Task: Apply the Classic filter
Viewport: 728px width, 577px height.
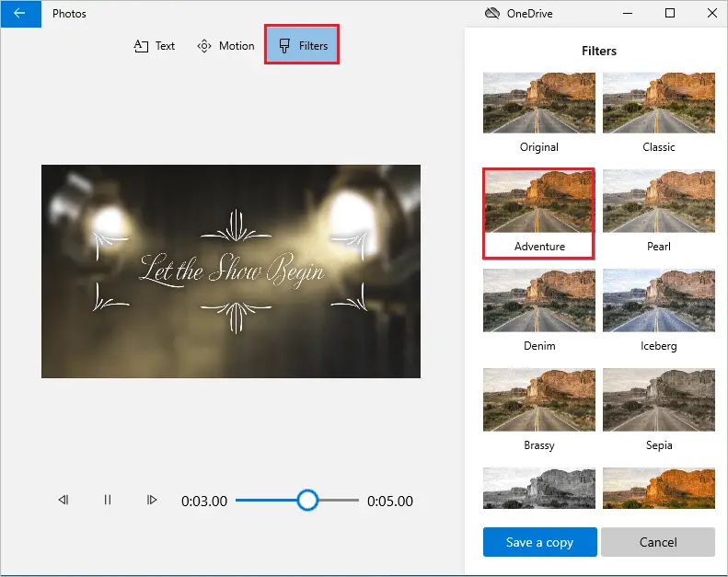Action: (x=658, y=103)
